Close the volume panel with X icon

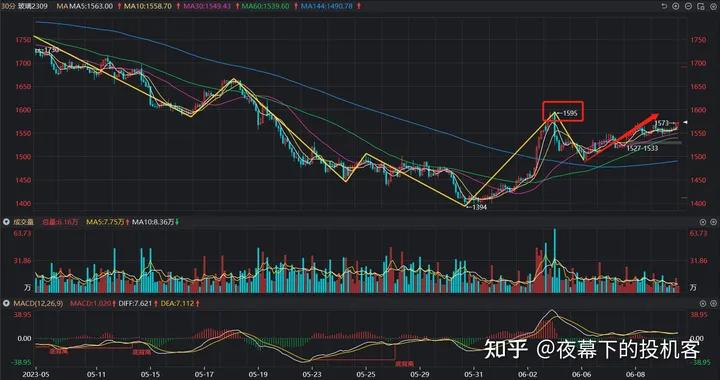[x=713, y=222]
